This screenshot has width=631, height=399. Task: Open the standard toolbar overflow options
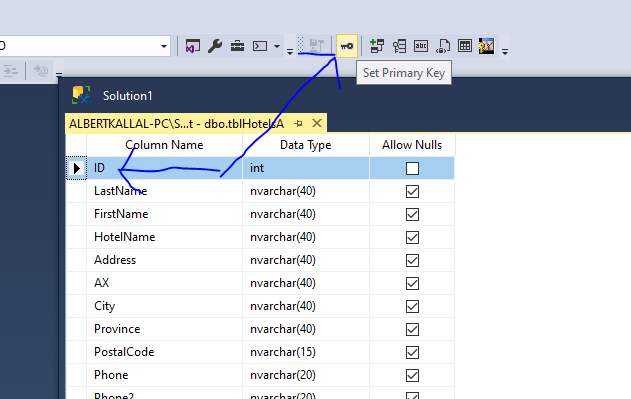290,52
